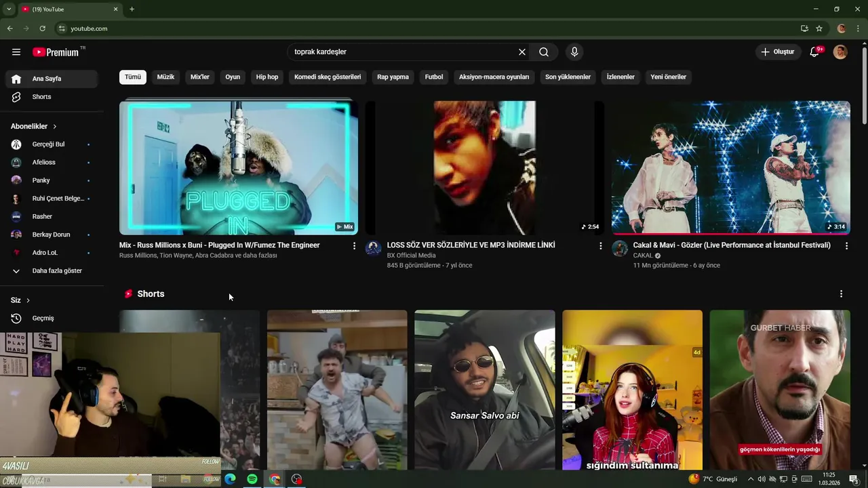This screenshot has height=488, width=868.
Task: Open the YouTube account avatar menu
Action: click(x=840, y=52)
